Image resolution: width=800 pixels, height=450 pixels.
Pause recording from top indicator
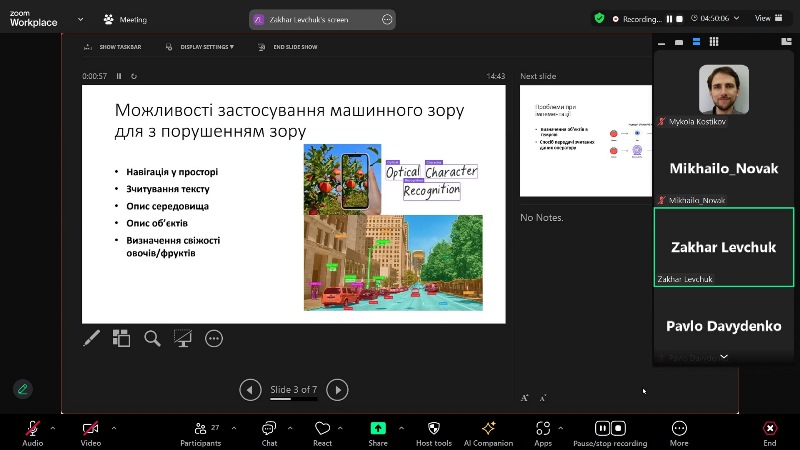pyautogui.click(x=669, y=19)
